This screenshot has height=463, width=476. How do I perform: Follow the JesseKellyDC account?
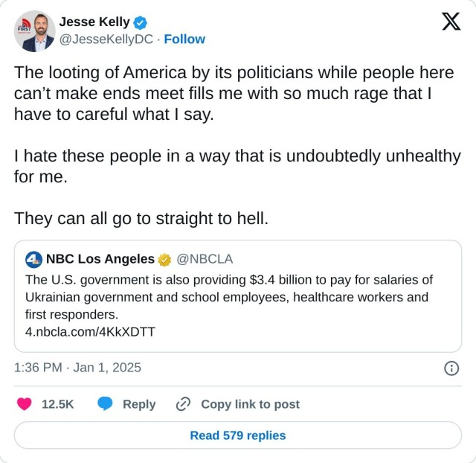point(184,39)
